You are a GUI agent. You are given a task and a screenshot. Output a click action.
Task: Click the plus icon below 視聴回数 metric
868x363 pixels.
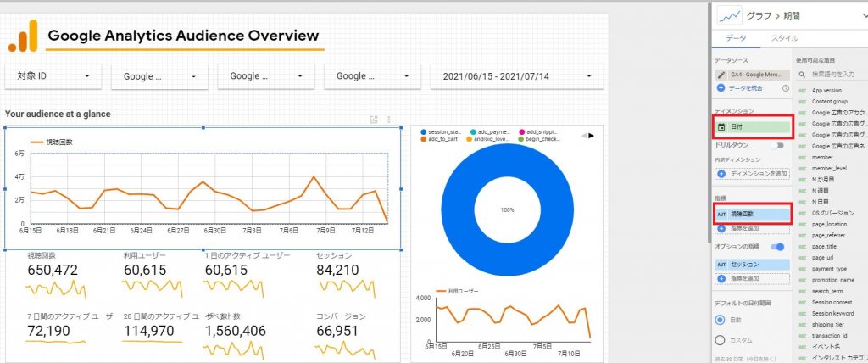721,228
